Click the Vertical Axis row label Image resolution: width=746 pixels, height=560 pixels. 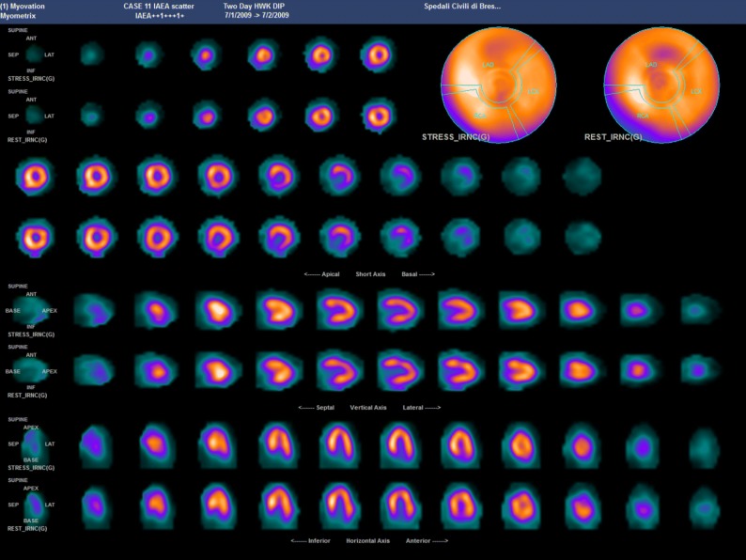click(x=367, y=408)
